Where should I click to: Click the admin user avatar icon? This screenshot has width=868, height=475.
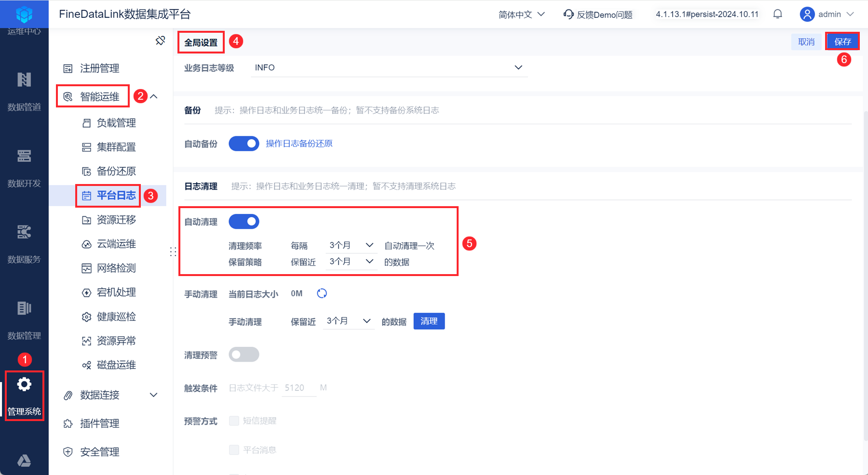pos(807,14)
